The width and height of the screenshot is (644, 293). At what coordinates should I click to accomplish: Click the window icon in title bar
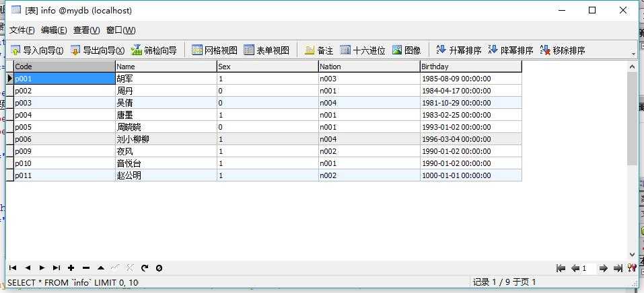coord(16,10)
